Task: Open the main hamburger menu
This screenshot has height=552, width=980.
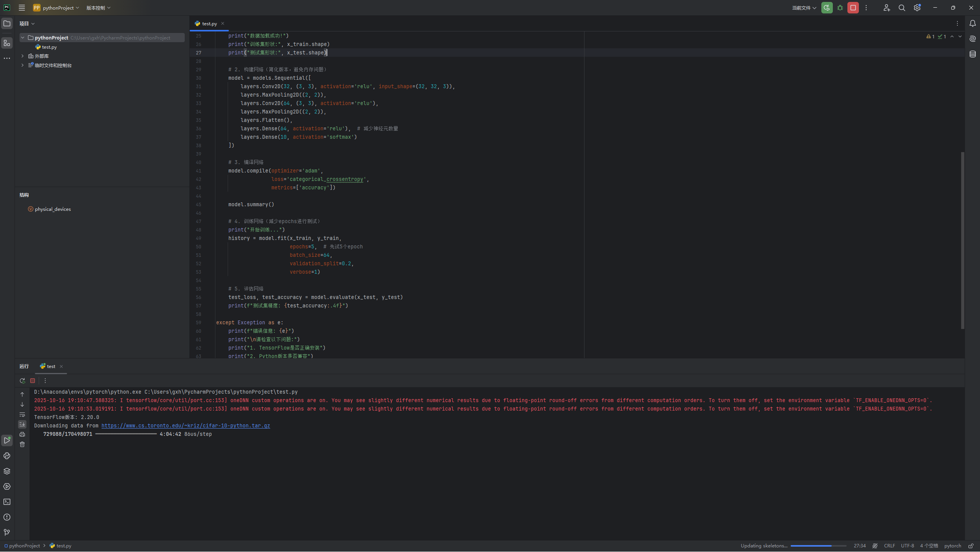Action: 22,8
